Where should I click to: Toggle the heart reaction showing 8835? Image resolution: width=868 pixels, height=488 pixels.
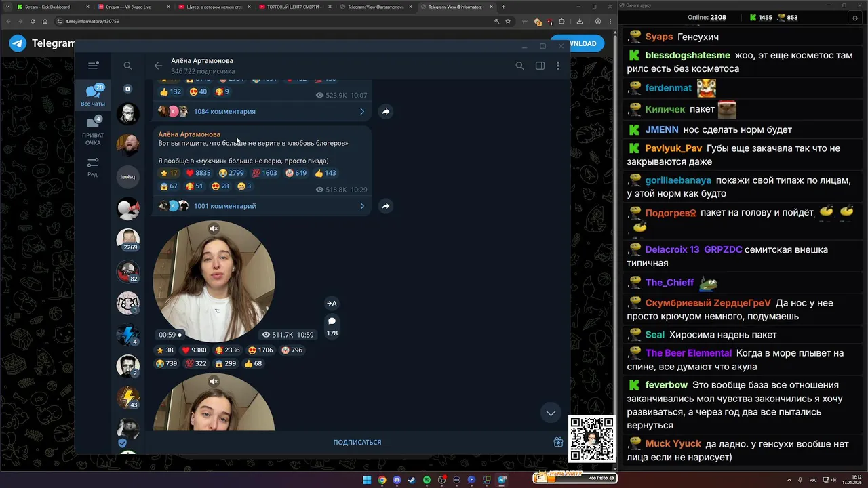coord(199,173)
